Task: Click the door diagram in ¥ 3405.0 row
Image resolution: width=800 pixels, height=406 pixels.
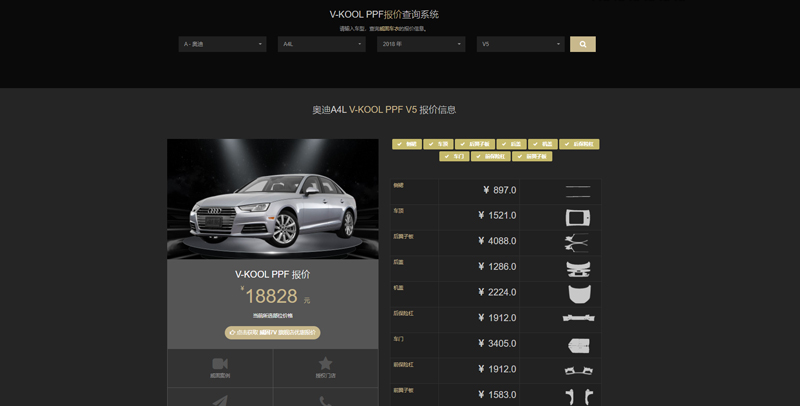Action: tap(578, 344)
